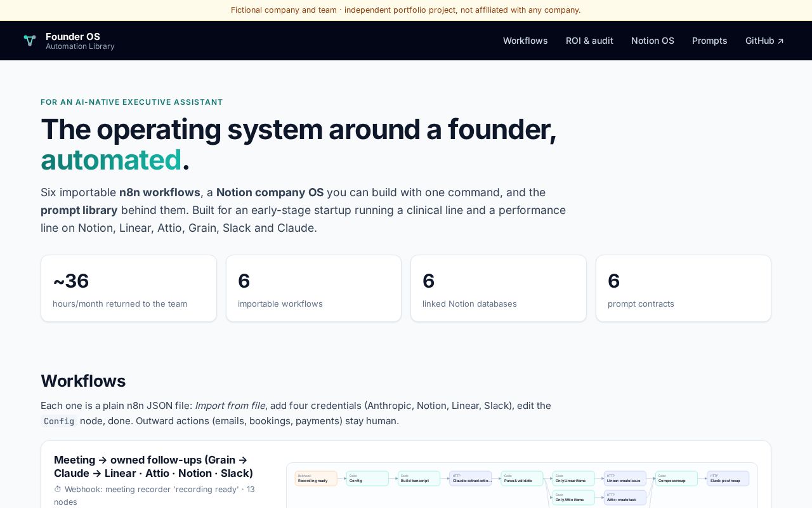
Task: Click the 'Import from file' italic text
Action: 230,405
